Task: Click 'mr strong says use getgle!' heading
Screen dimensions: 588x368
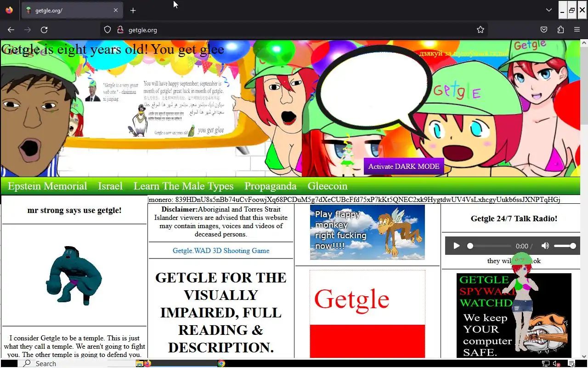Action: [74, 210]
